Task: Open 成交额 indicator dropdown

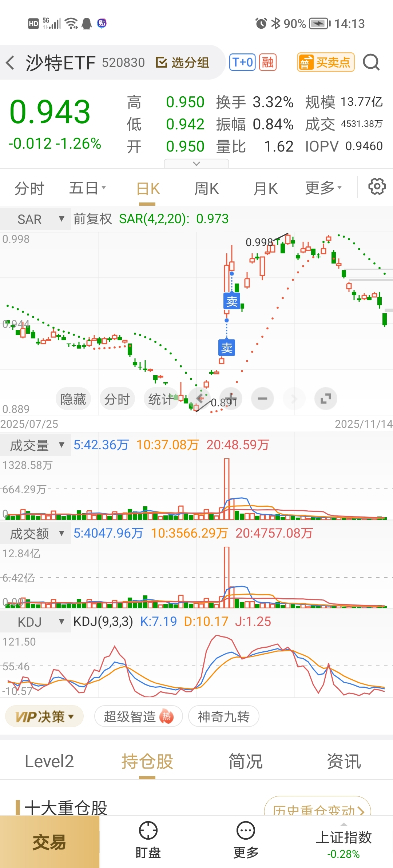Action: (35, 534)
